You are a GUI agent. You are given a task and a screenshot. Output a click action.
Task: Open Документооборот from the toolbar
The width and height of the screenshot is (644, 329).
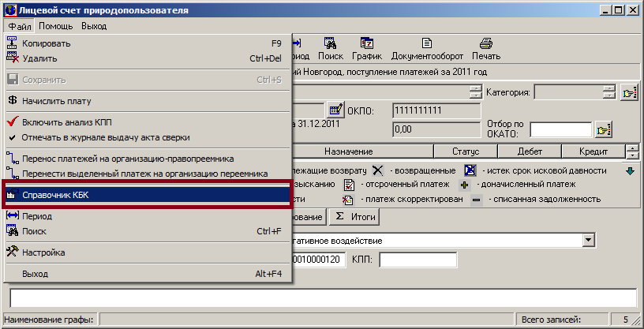(426, 44)
